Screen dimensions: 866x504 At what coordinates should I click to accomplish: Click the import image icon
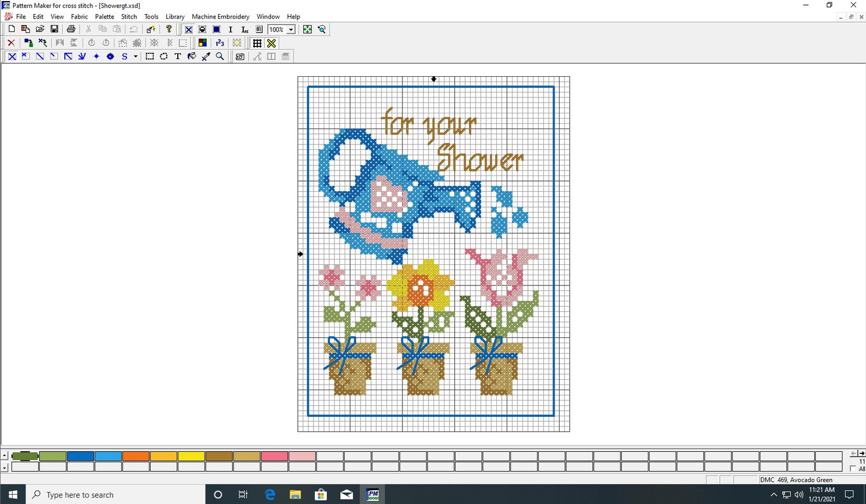point(26,29)
